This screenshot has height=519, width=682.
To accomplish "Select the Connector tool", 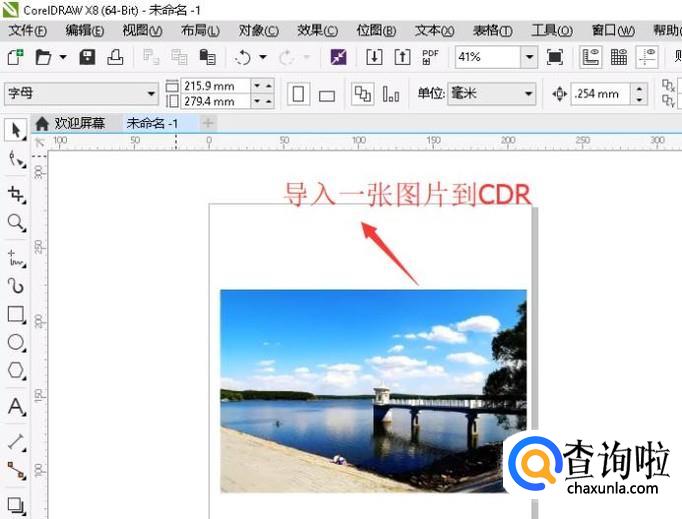I will tap(16, 470).
